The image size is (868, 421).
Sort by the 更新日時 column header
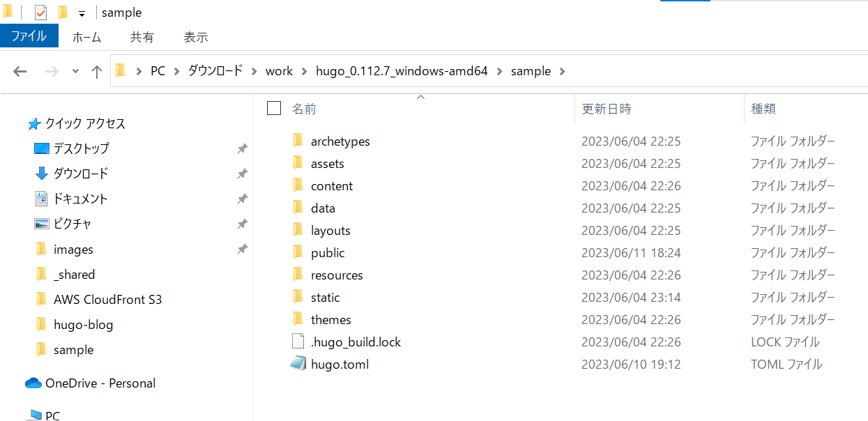[x=607, y=109]
